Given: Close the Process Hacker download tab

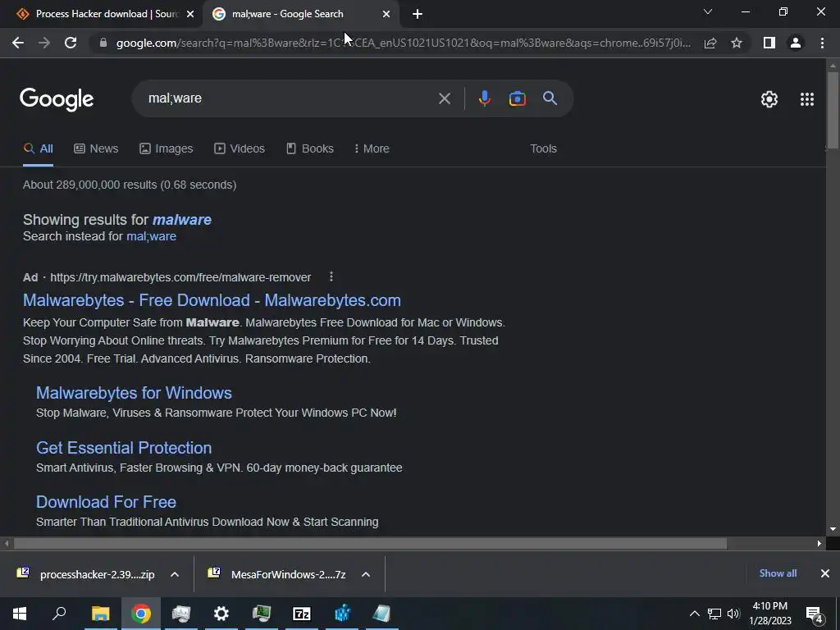Looking at the screenshot, I should tap(190, 15).
